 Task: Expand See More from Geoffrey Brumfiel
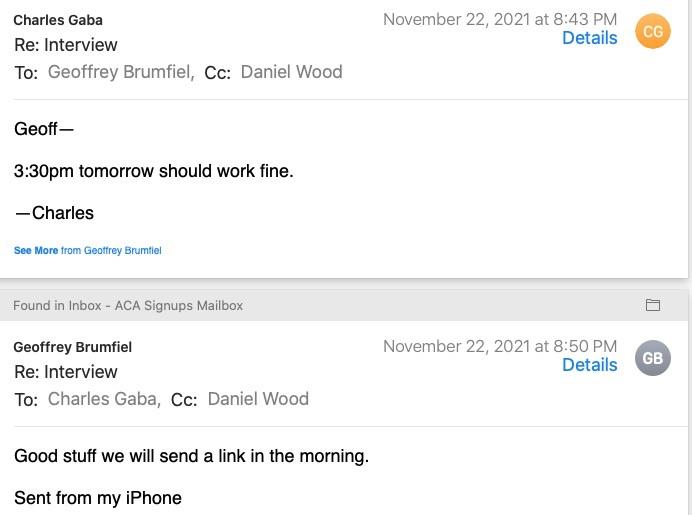[87, 251]
